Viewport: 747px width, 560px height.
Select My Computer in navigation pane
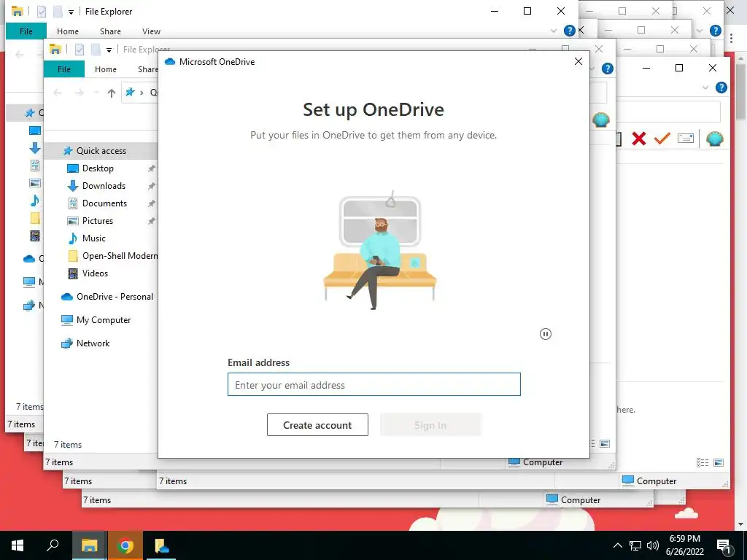pos(103,320)
